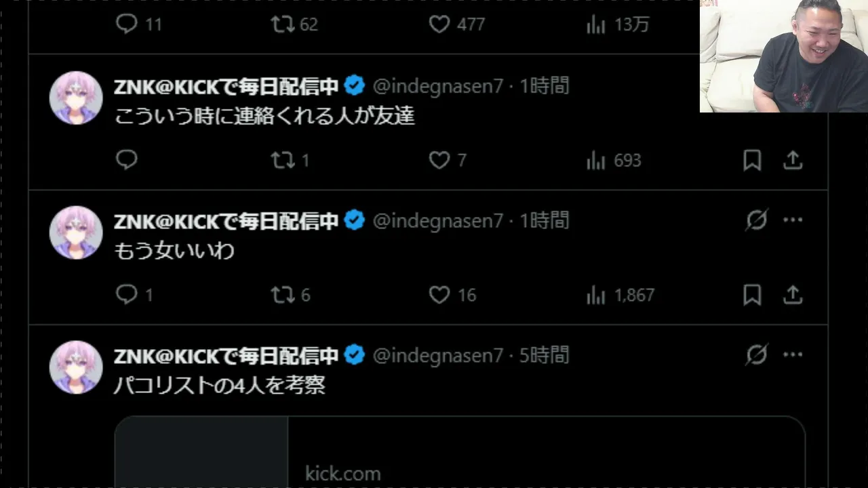Open more options on パコリストの4人を考察 tweet

click(793, 354)
